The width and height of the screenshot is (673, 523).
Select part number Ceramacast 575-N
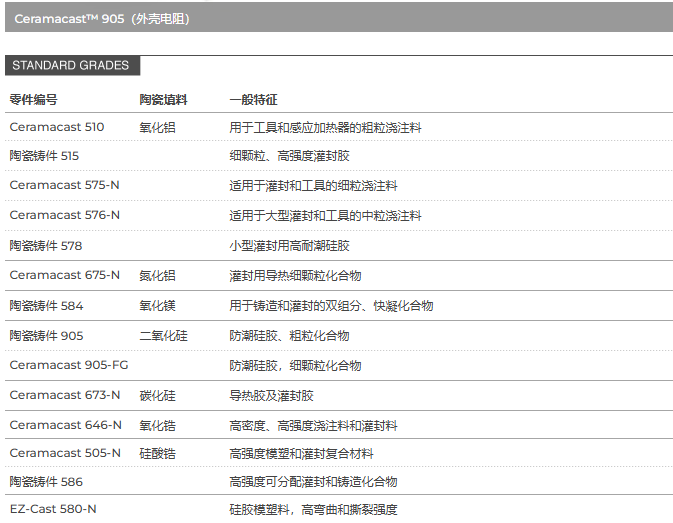point(64,185)
